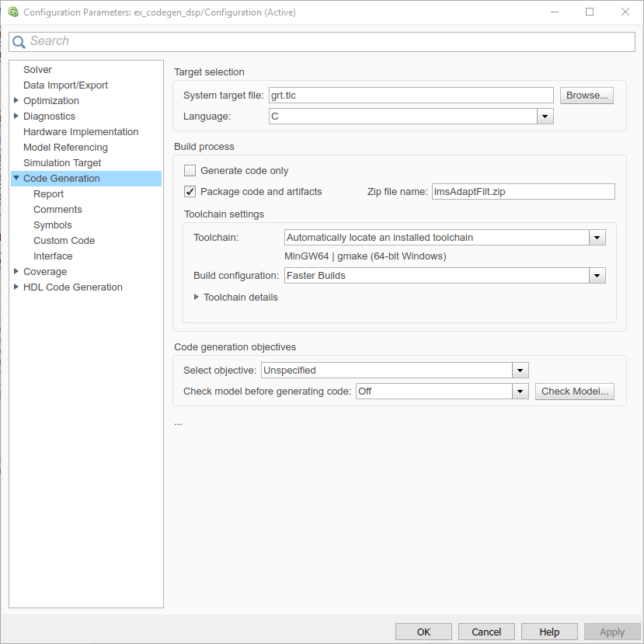The height and width of the screenshot is (644, 644).
Task: Click the Configuration Parameters gear icon in title bar
Action: [13, 12]
